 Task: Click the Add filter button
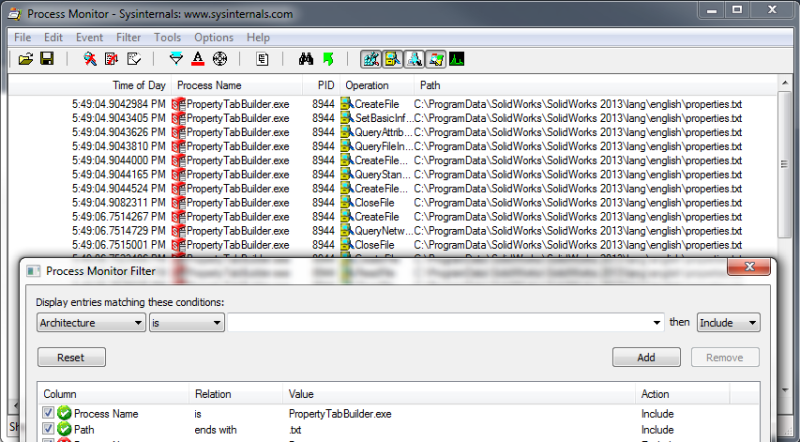click(x=646, y=357)
